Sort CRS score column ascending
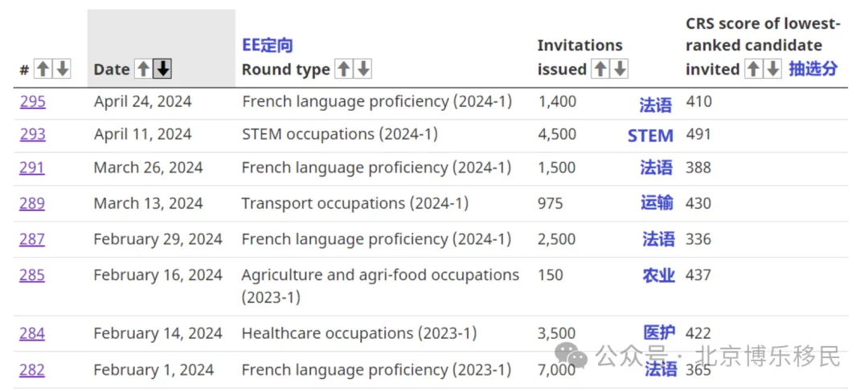Viewport: 868px width, 391px height. [753, 69]
